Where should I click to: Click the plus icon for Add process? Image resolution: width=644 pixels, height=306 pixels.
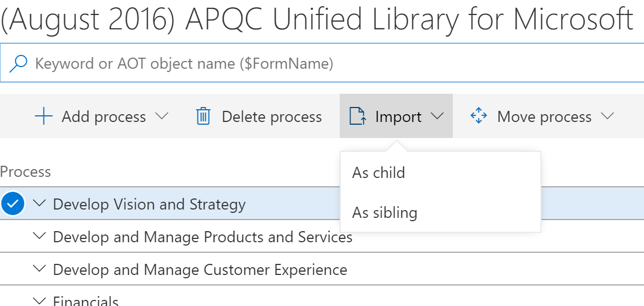tap(43, 116)
